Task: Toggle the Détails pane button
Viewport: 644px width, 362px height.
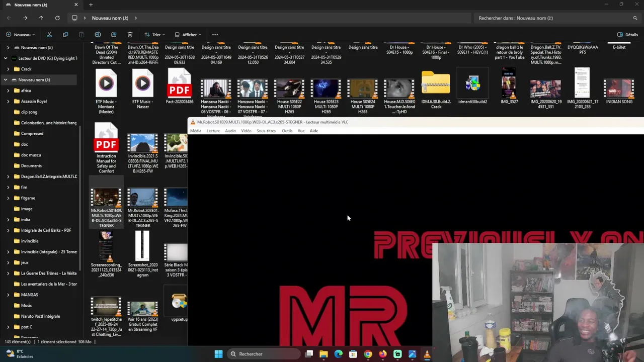Action: pyautogui.click(x=627, y=35)
